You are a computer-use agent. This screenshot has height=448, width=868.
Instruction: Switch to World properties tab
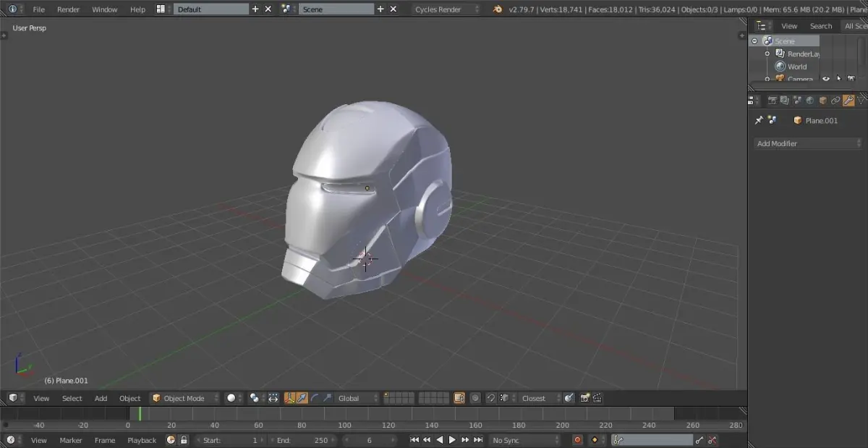coord(810,101)
